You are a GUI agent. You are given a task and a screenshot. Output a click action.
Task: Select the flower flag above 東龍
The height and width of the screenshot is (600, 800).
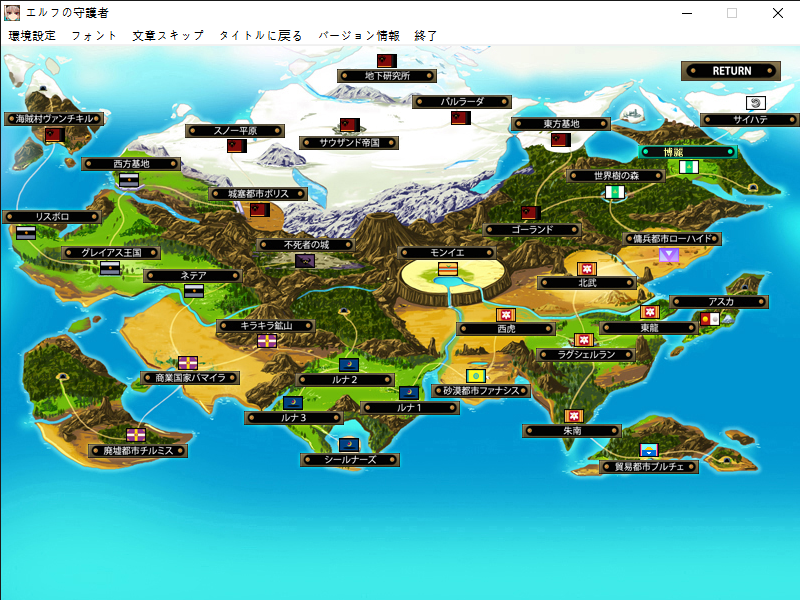point(649,312)
